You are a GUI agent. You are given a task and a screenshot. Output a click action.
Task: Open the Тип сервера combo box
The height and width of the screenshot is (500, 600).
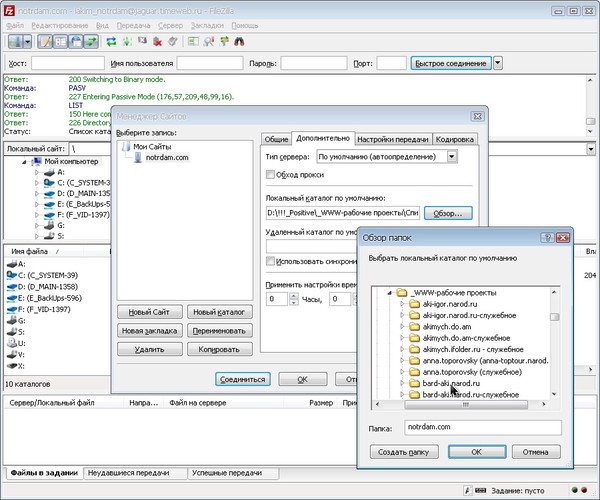(x=387, y=157)
